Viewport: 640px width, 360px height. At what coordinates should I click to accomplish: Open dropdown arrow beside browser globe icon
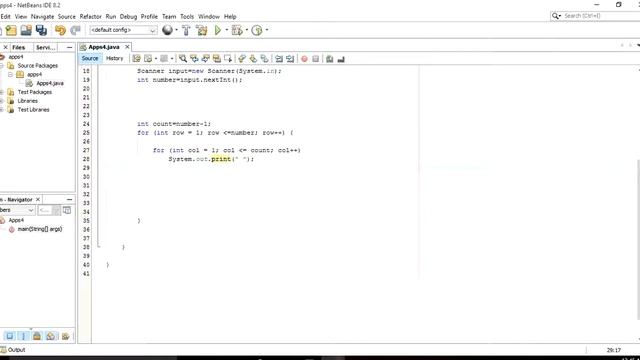click(x=176, y=30)
